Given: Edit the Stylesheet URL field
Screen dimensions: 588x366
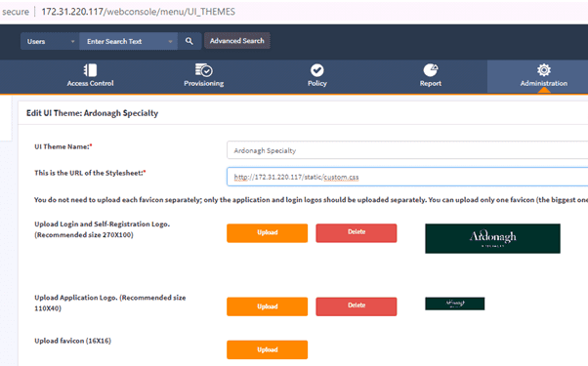Looking at the screenshot, I should point(407,177).
